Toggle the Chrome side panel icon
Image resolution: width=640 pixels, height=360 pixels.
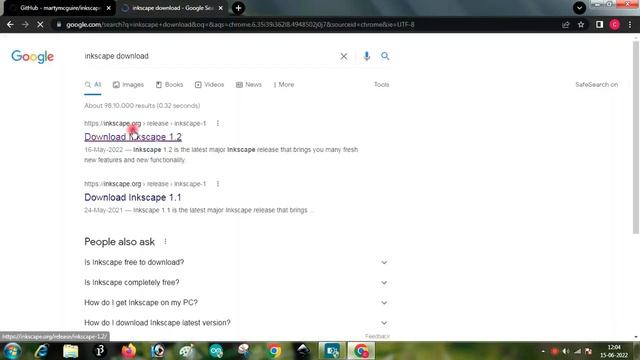point(599,24)
